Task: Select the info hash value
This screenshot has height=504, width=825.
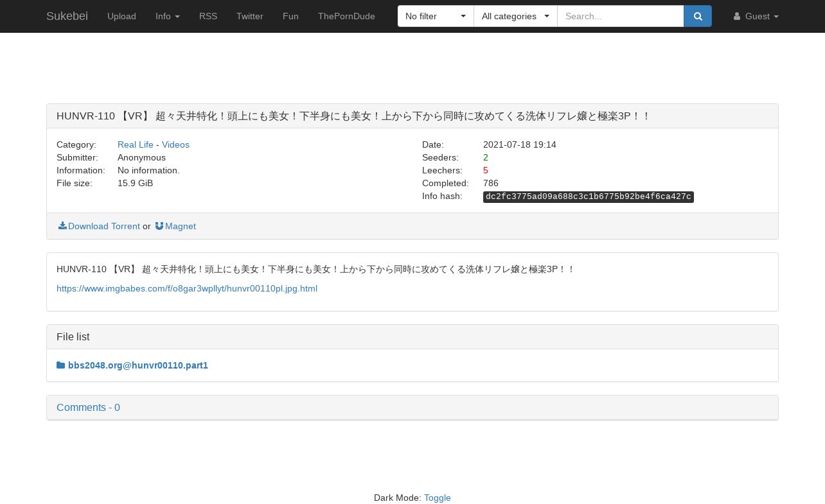Action: pyautogui.click(x=589, y=196)
